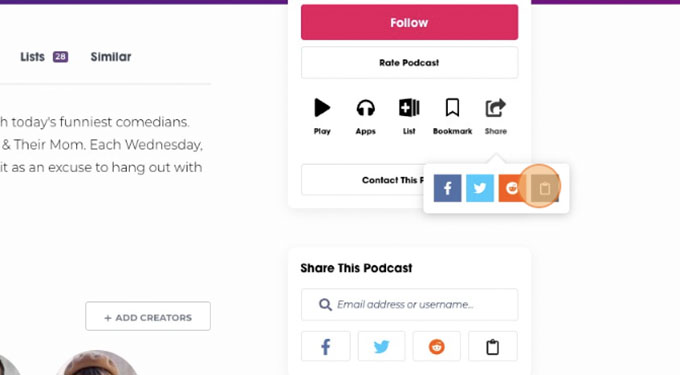Viewport: 680px width, 375px height.
Task: Share via Reddit in the popup
Action: pyautogui.click(x=512, y=188)
